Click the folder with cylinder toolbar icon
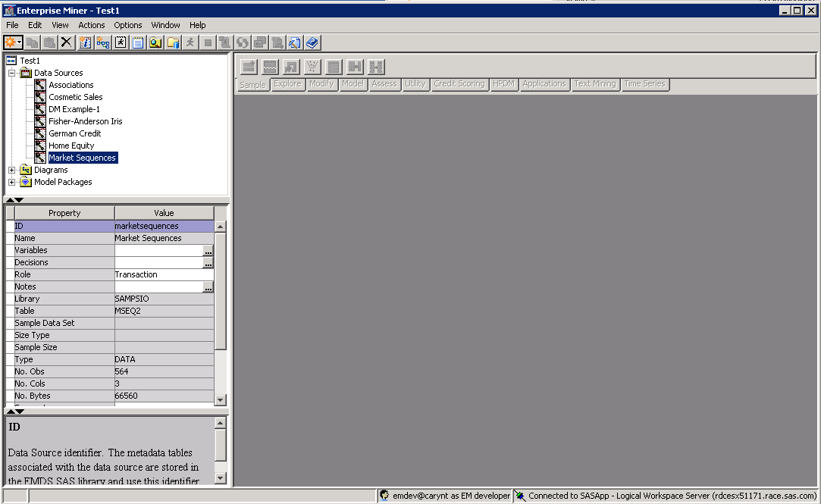This screenshot has width=821, height=504. click(x=174, y=42)
